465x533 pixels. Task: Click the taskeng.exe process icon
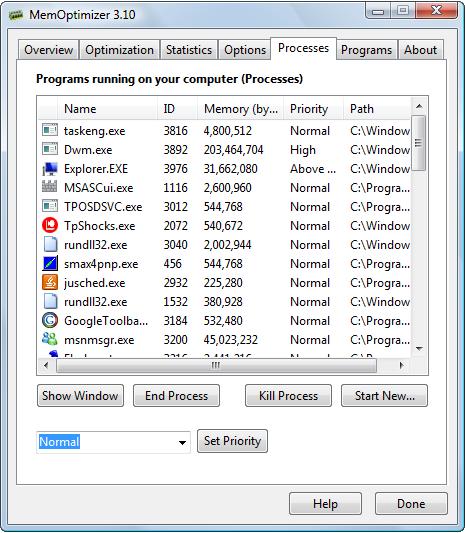pos(50,130)
